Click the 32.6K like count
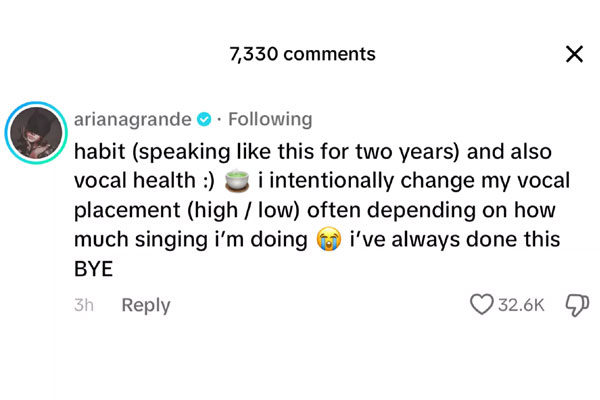 tap(522, 305)
